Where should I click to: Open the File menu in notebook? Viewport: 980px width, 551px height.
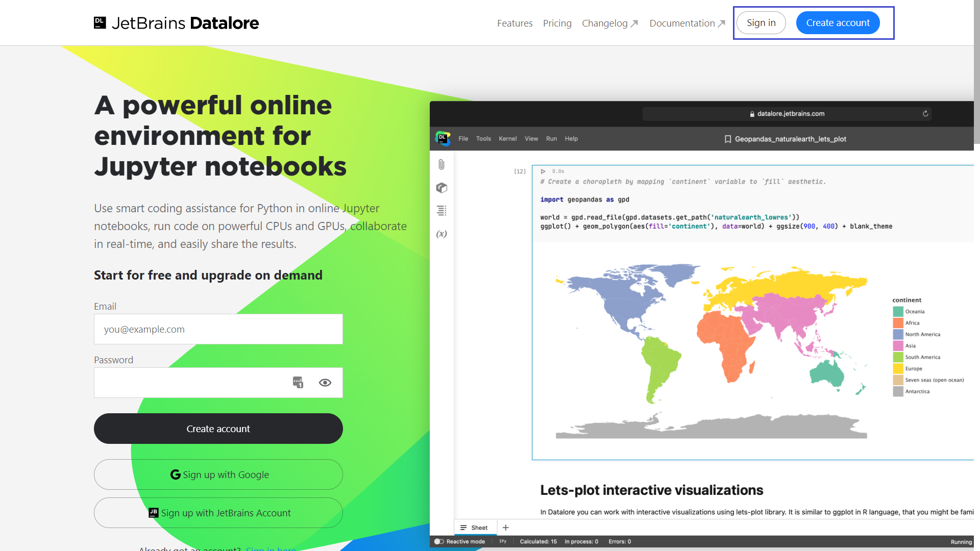pyautogui.click(x=463, y=139)
